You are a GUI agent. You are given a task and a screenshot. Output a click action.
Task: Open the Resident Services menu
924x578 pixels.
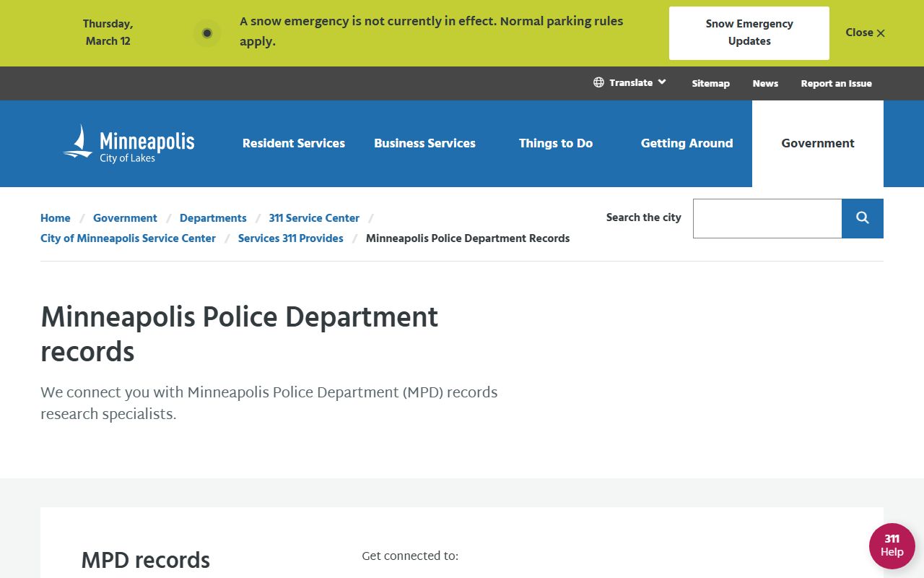coord(294,143)
